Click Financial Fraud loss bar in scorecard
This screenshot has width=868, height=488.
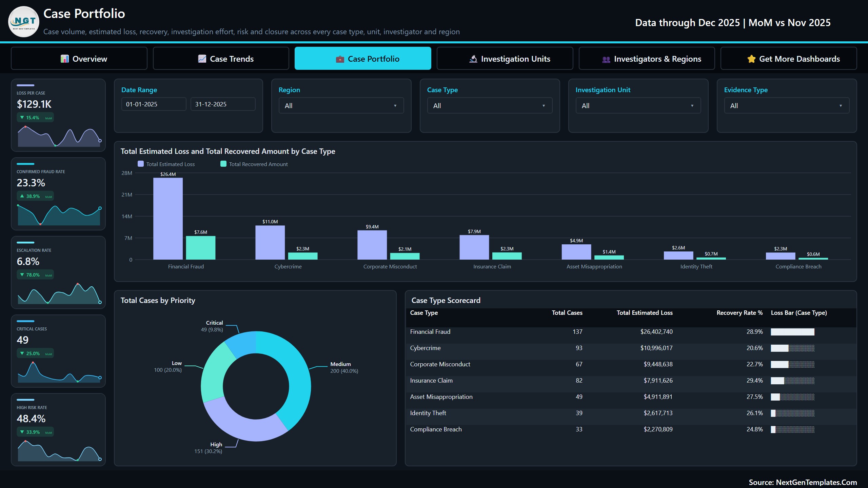(792, 332)
